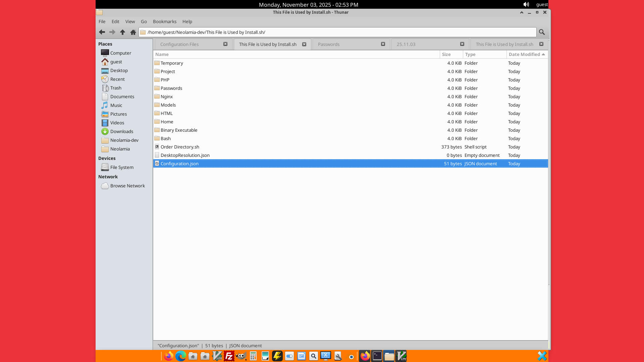This screenshot has height=362, width=644.
Task: Click the volume speaker icon
Action: click(526, 4)
